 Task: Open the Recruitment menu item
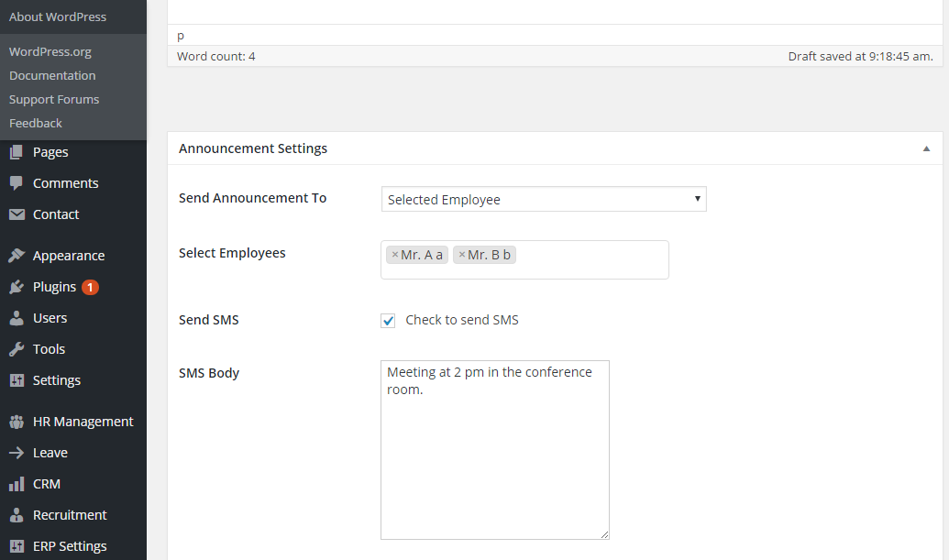pyautogui.click(x=70, y=515)
